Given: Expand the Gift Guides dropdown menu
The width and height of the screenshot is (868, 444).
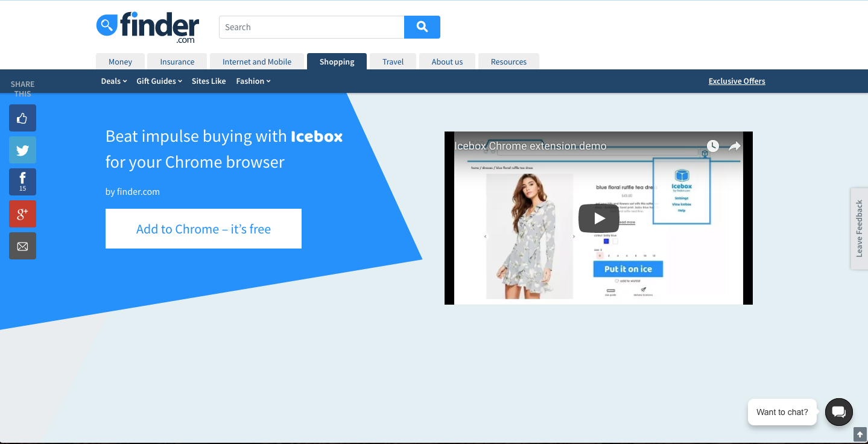Looking at the screenshot, I should pyautogui.click(x=159, y=81).
